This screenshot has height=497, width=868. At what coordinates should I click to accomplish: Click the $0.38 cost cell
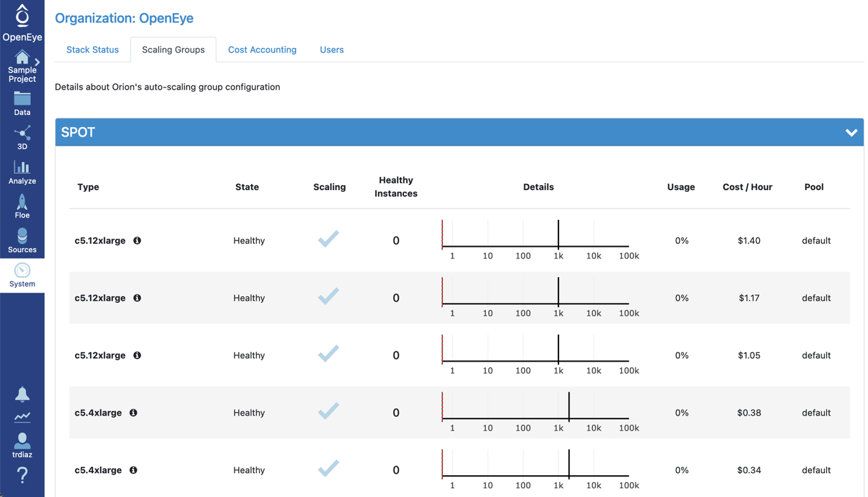pyautogui.click(x=749, y=413)
